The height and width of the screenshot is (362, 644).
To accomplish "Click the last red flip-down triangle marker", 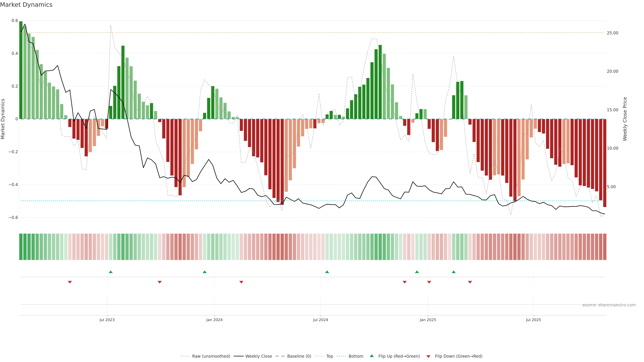I will (x=470, y=282).
